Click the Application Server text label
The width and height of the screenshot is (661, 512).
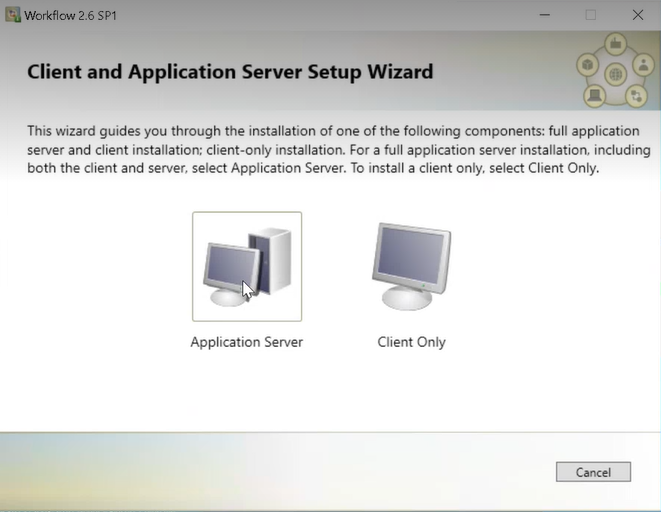(247, 342)
